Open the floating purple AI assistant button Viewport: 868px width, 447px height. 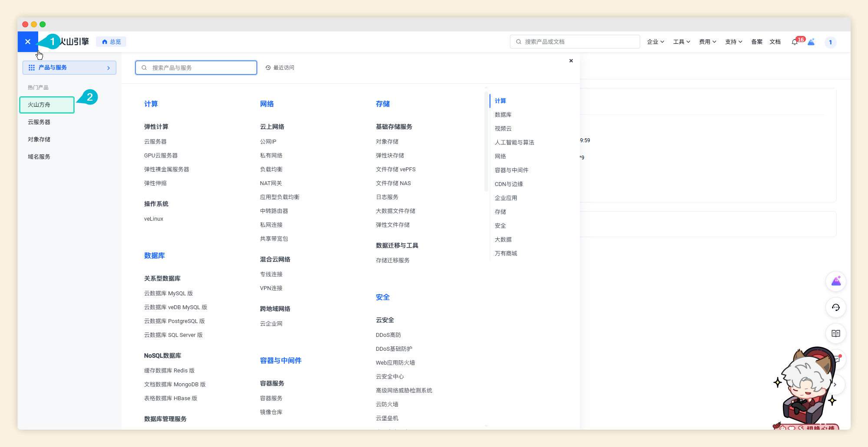835,282
